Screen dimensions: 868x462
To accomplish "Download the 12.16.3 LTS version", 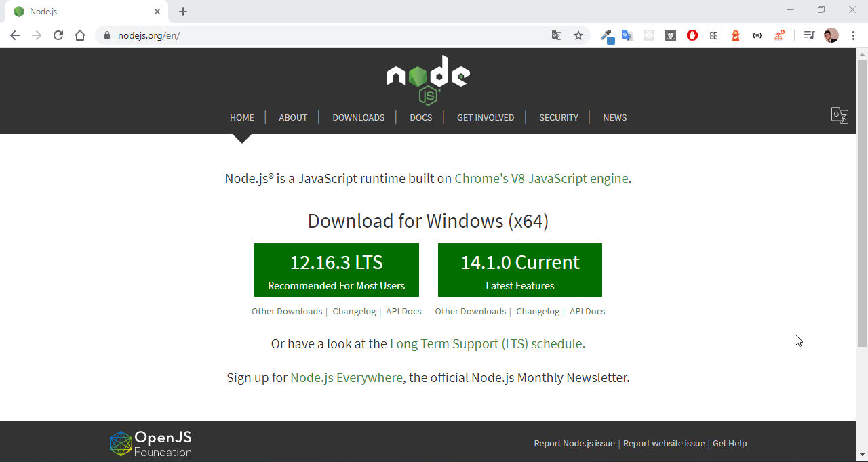I will coord(336,270).
